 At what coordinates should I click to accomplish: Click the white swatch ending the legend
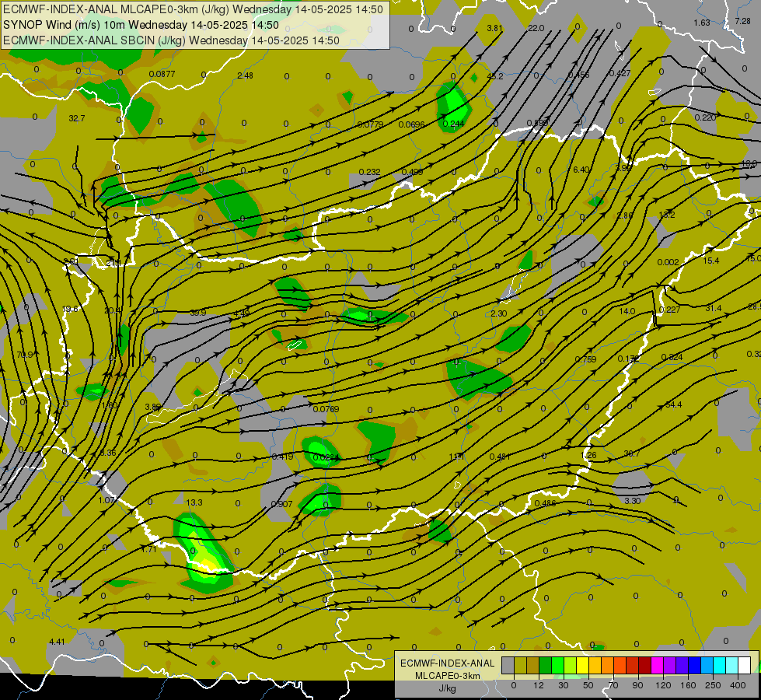pyautogui.click(x=745, y=665)
